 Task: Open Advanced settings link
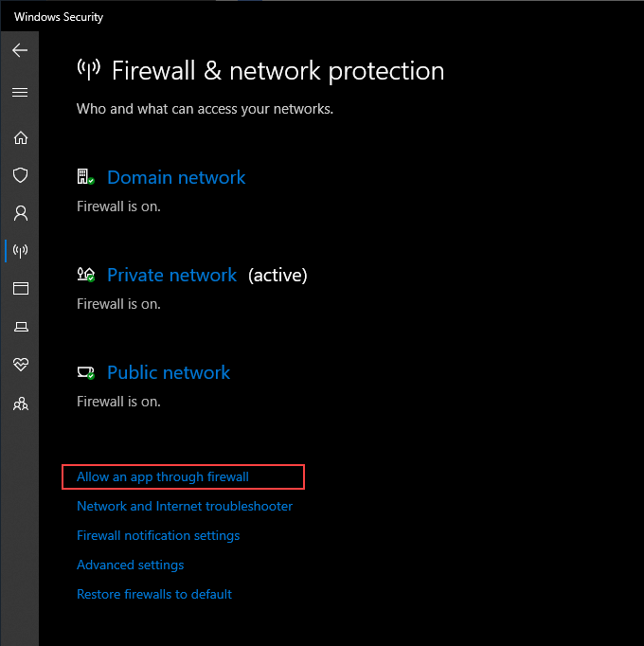click(131, 565)
